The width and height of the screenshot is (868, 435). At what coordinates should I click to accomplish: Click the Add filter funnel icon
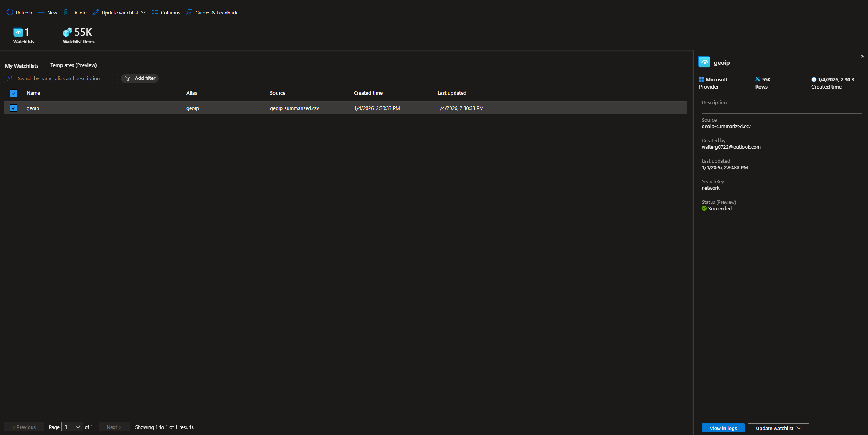coord(128,78)
